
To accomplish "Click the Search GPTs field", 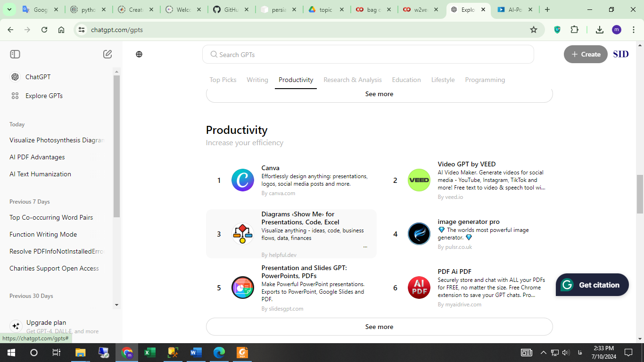I will pos(368,54).
